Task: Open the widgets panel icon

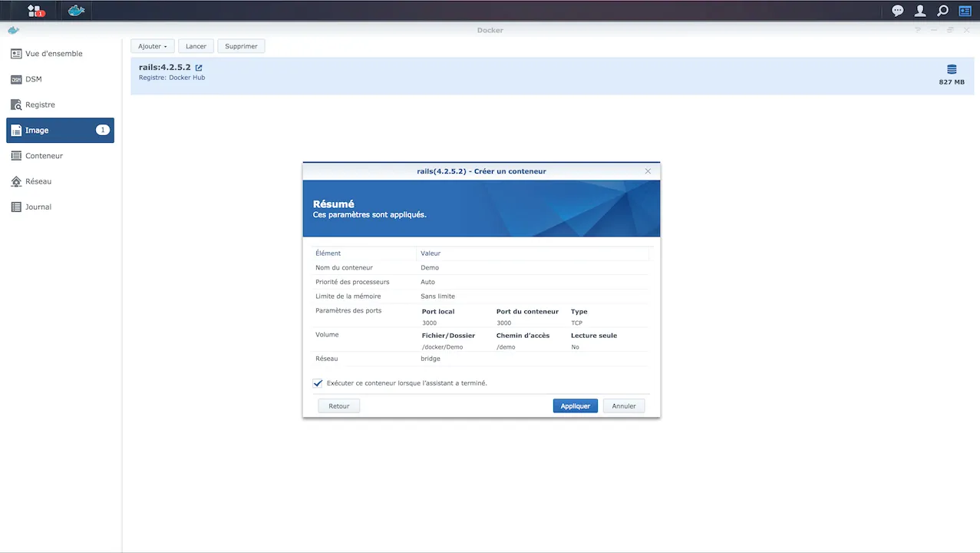Action: (965, 11)
